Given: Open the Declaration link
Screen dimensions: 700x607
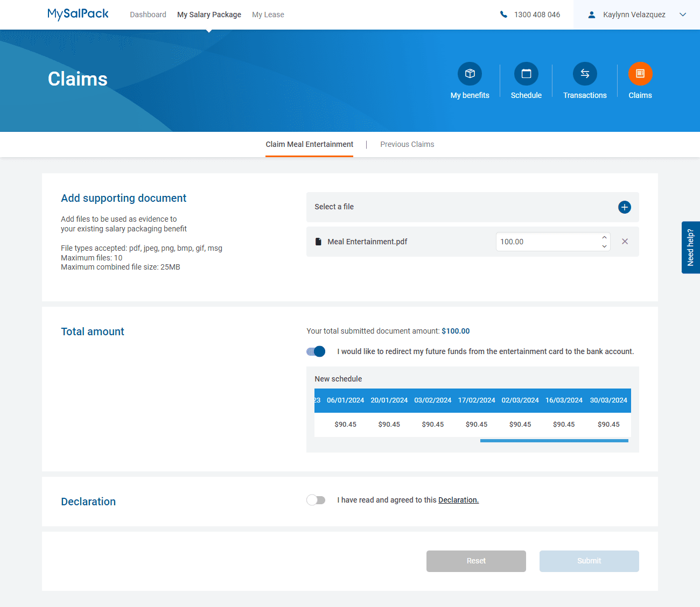Looking at the screenshot, I should coord(458,500).
